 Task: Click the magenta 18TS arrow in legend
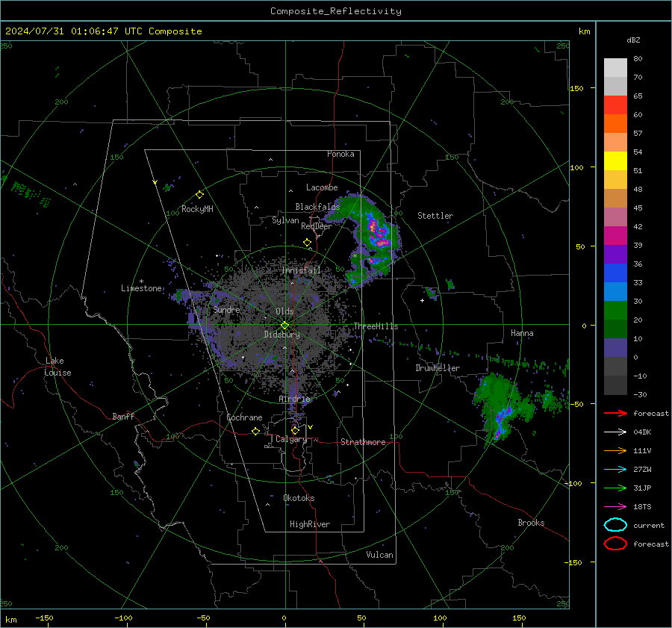point(615,507)
